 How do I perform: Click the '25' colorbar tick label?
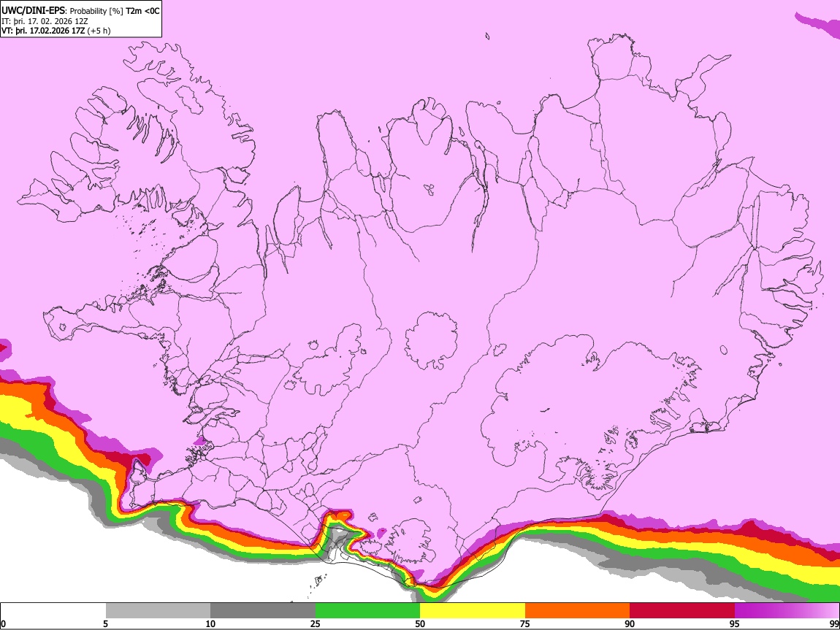point(316,624)
